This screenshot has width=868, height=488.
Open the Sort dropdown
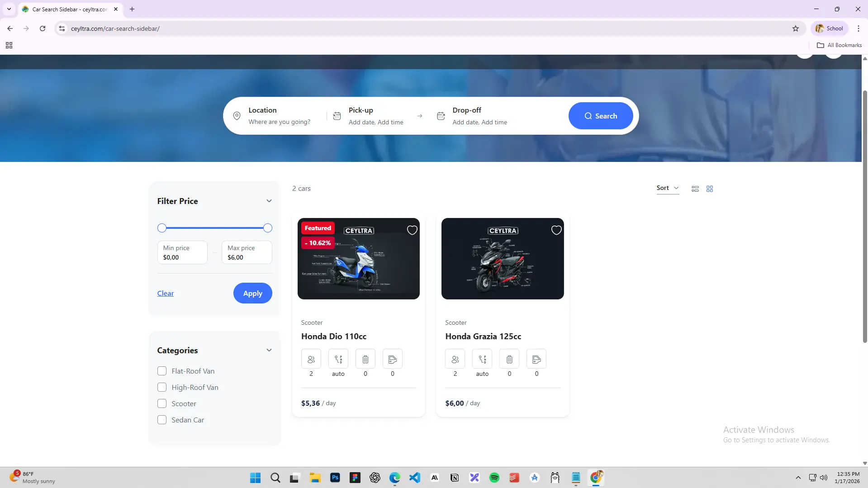pos(668,188)
